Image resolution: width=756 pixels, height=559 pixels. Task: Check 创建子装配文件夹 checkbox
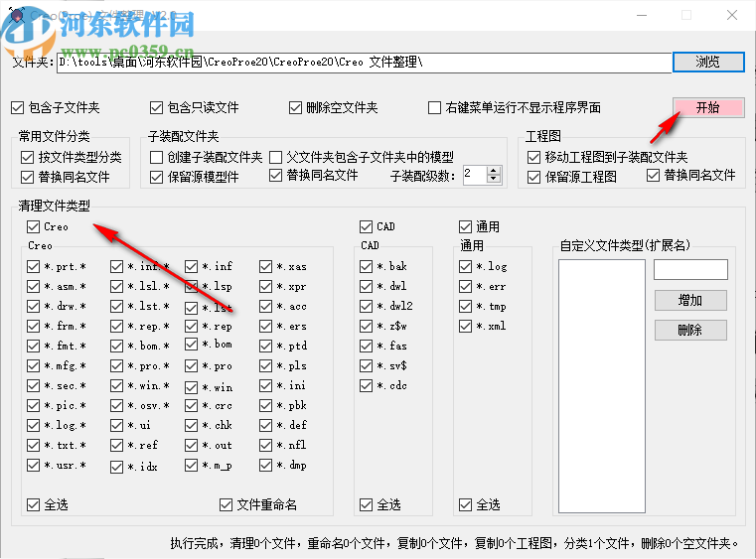(x=156, y=157)
